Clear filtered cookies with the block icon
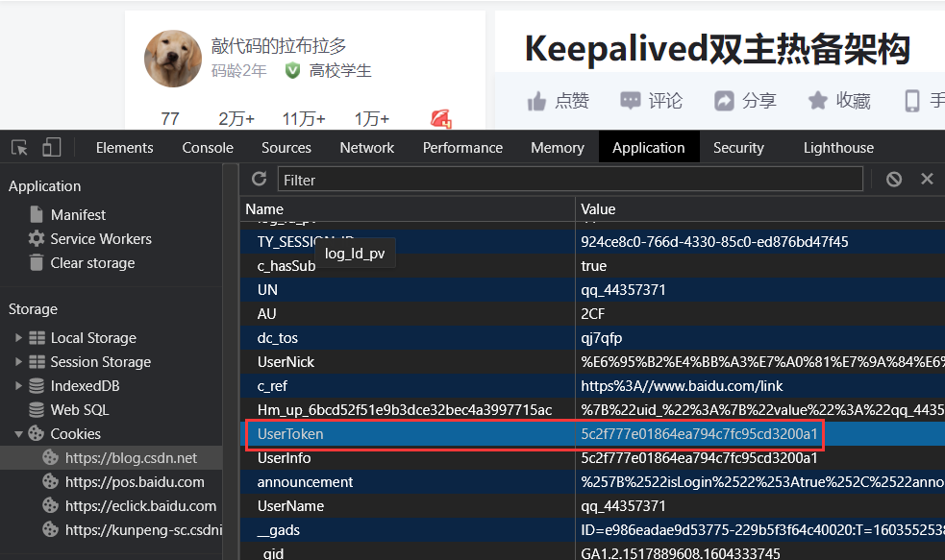This screenshot has width=945, height=560. click(x=893, y=179)
